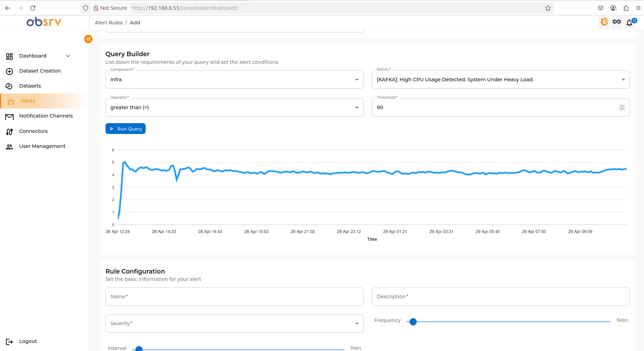The height and width of the screenshot is (351, 644).
Task: Click the Name input field
Action: pos(234,297)
